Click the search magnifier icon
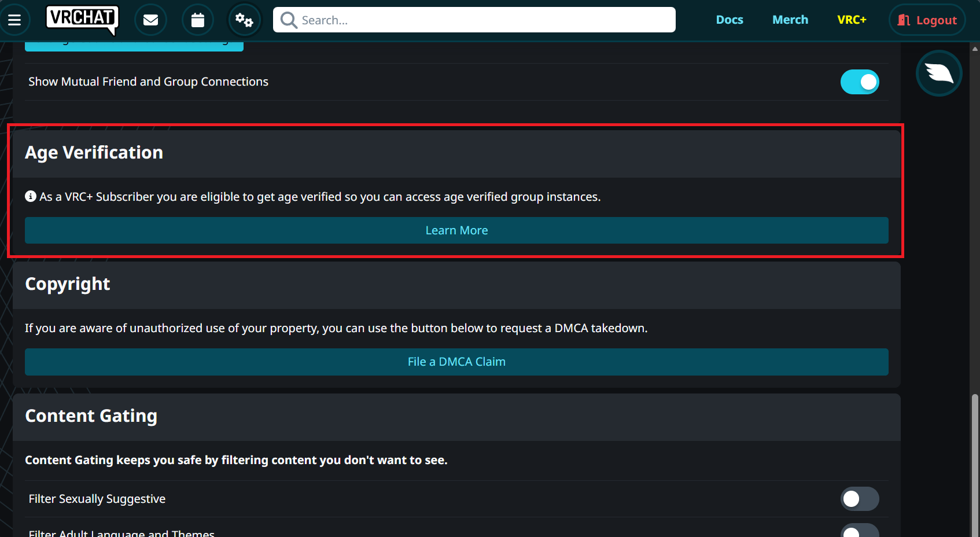Viewport: 980px width, 537px height. pyautogui.click(x=288, y=20)
